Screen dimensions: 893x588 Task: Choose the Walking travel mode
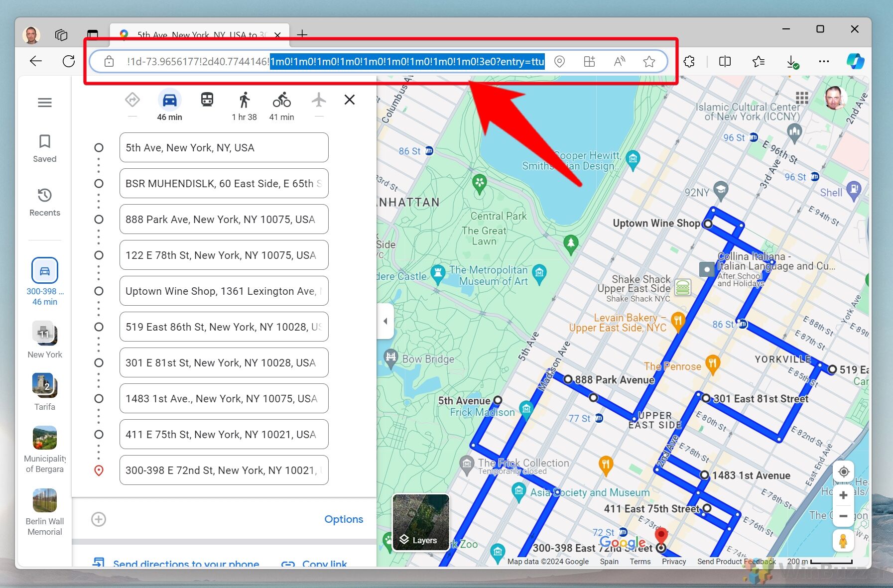(244, 100)
